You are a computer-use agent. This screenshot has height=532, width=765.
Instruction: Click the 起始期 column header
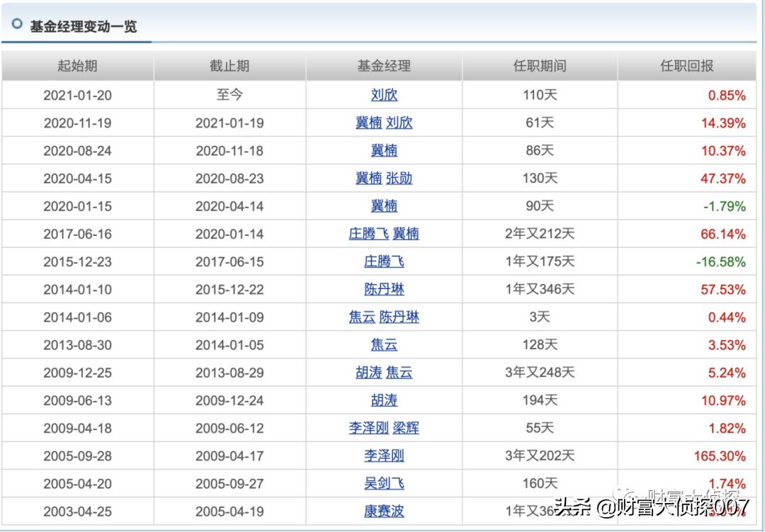point(78,65)
